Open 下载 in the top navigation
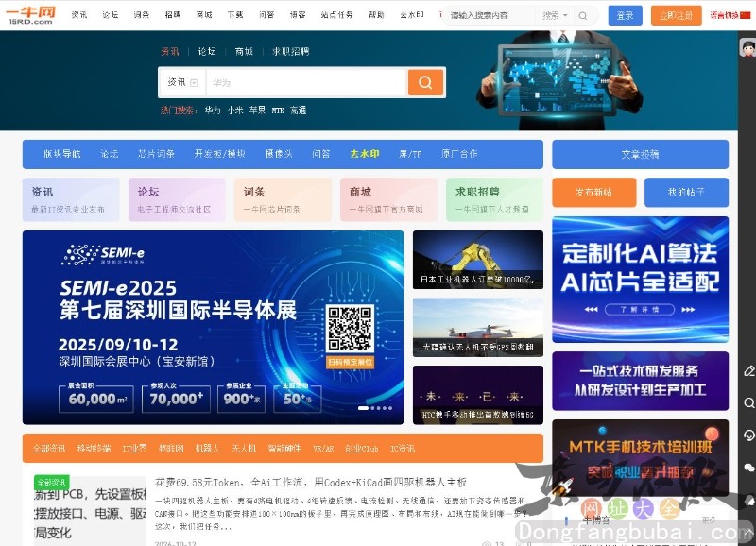Screen dimensions: 756x546 (x=235, y=15)
